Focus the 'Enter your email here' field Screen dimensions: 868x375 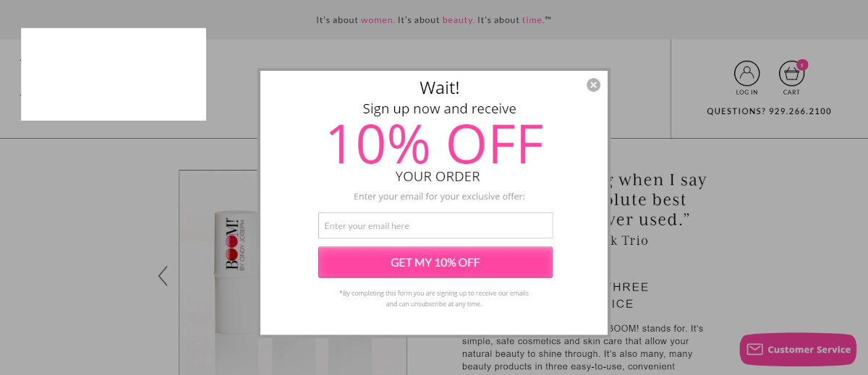[435, 225]
